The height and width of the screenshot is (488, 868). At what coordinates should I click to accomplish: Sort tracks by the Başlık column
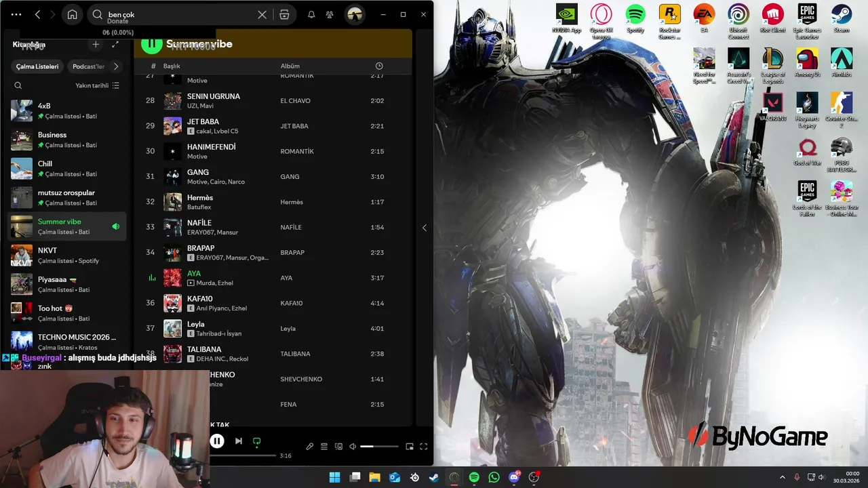(172, 66)
